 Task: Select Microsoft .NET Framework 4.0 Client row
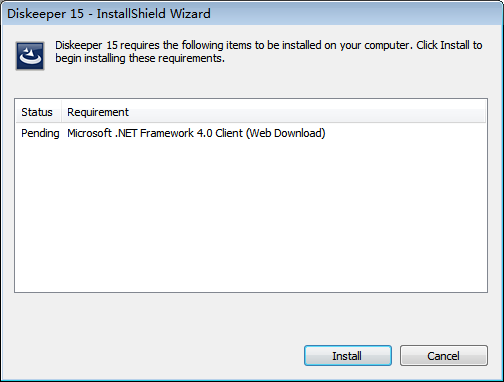click(196, 133)
